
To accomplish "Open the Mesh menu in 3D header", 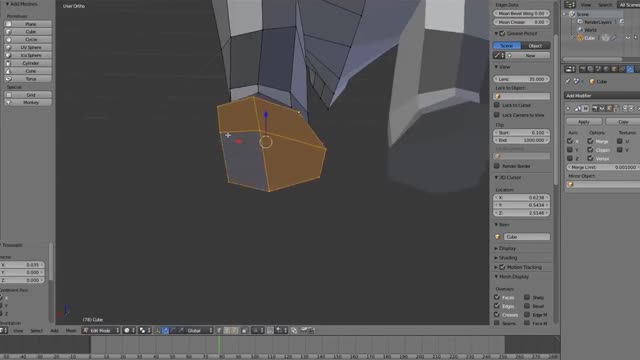I will pos(71,331).
